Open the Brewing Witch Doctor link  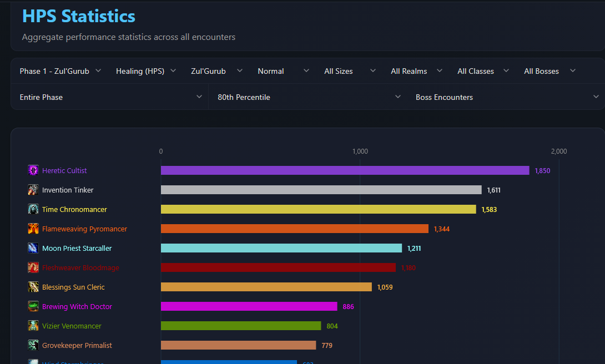click(77, 306)
